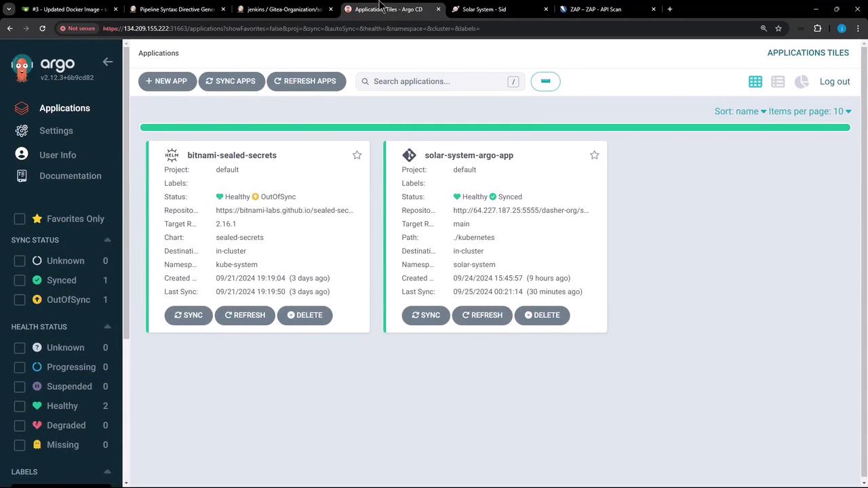Check the Synced filter
The width and height of the screenshot is (868, 488).
[20, 280]
